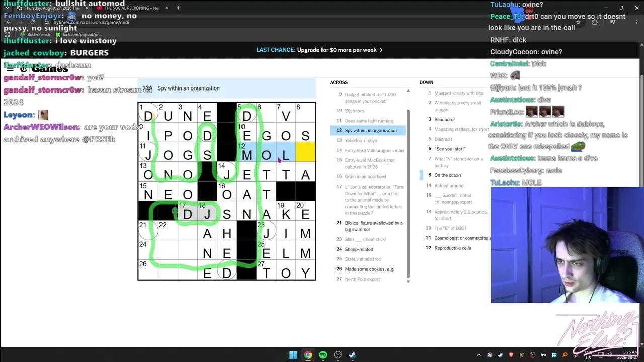
Task: Open Chrome from the taskbar
Action: pos(308,355)
